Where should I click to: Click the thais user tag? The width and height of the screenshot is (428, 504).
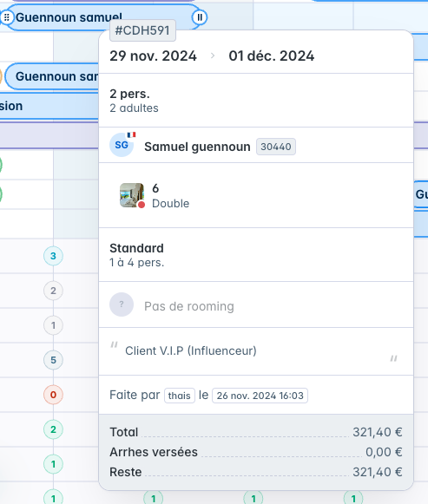(x=180, y=396)
